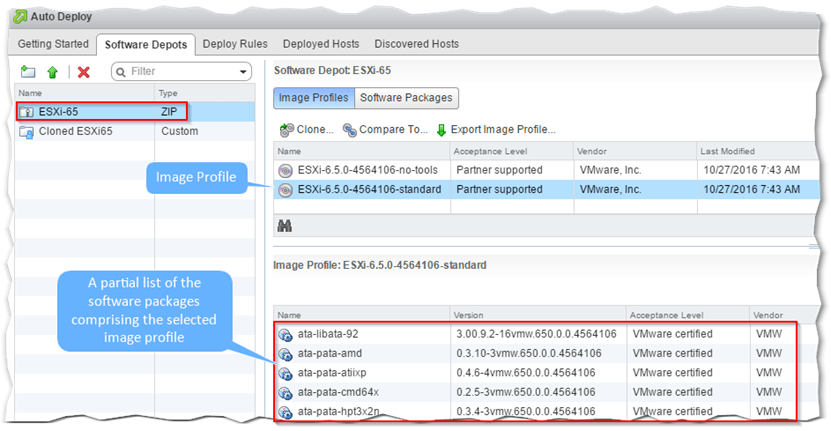Select ESXi-6.5.0-4564106-no-tools profile name
The height and width of the screenshot is (431, 831).
click(x=368, y=170)
